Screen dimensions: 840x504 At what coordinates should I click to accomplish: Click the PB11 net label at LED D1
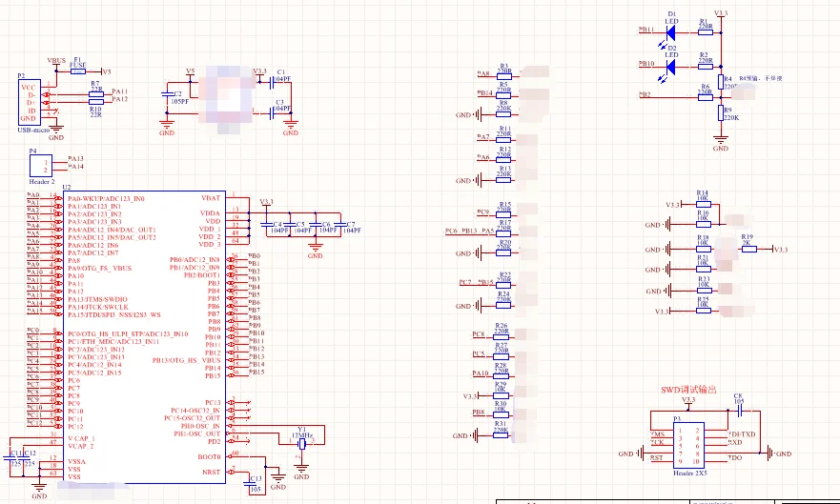point(646,30)
